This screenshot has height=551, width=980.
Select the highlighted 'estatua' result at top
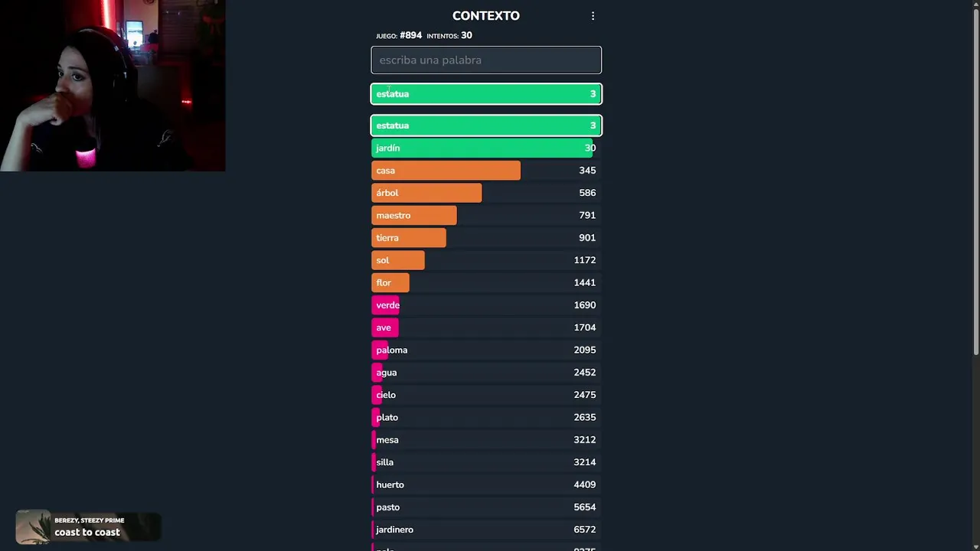[x=486, y=94]
